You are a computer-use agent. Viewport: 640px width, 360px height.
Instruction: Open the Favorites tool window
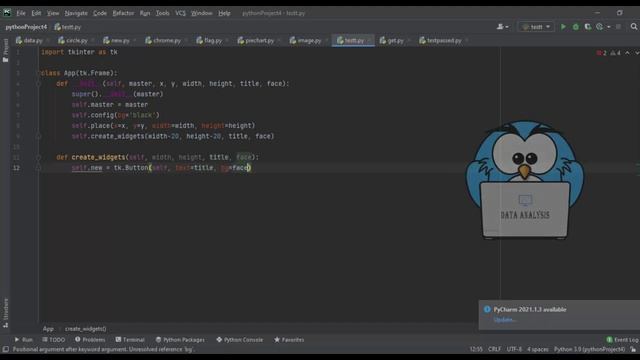point(289,340)
